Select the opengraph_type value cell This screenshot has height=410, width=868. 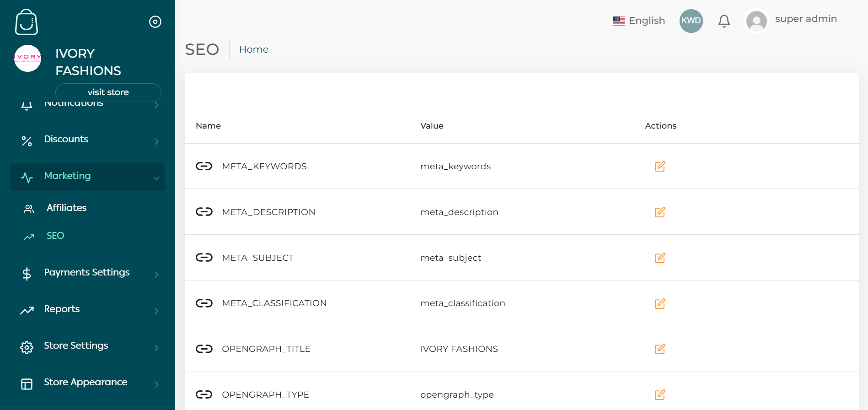pos(457,395)
